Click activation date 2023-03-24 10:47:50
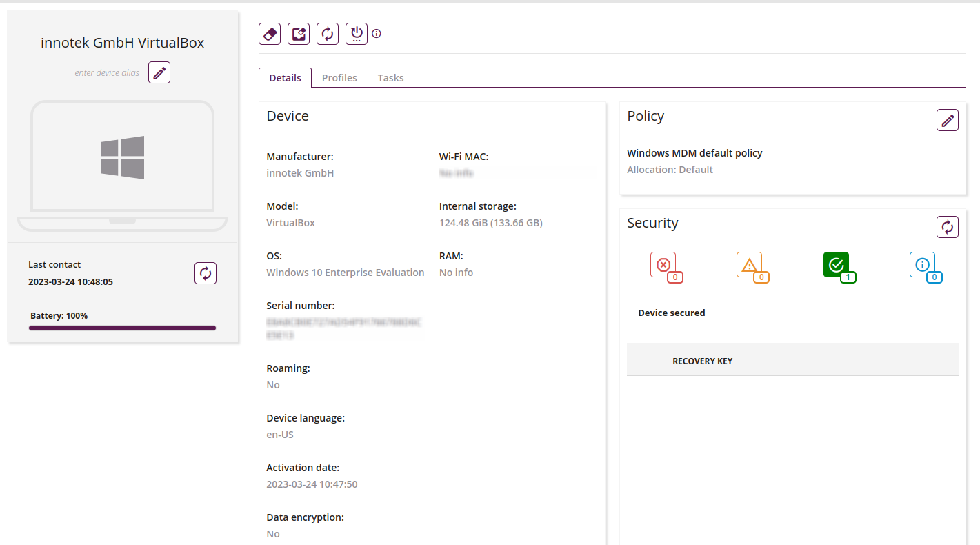 [x=312, y=484]
